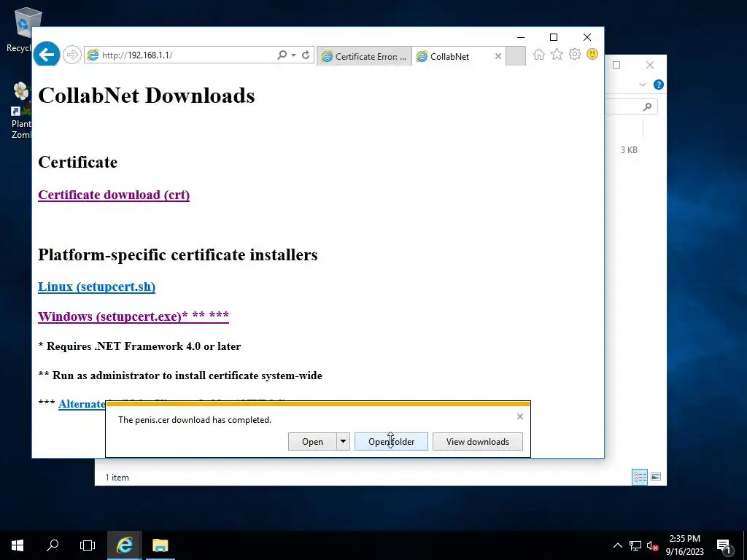
Task: Expand the address bar autocomplete dropdown arrow
Action: click(x=293, y=55)
